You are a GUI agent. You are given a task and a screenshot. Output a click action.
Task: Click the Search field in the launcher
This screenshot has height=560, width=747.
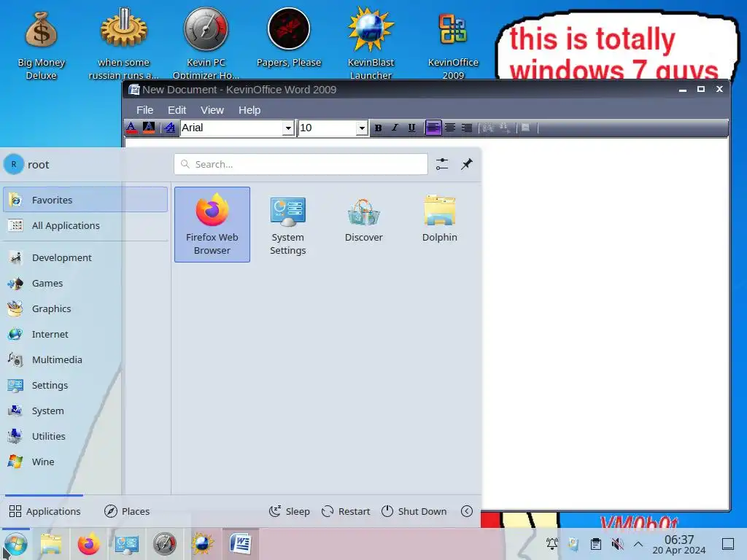[x=301, y=164]
